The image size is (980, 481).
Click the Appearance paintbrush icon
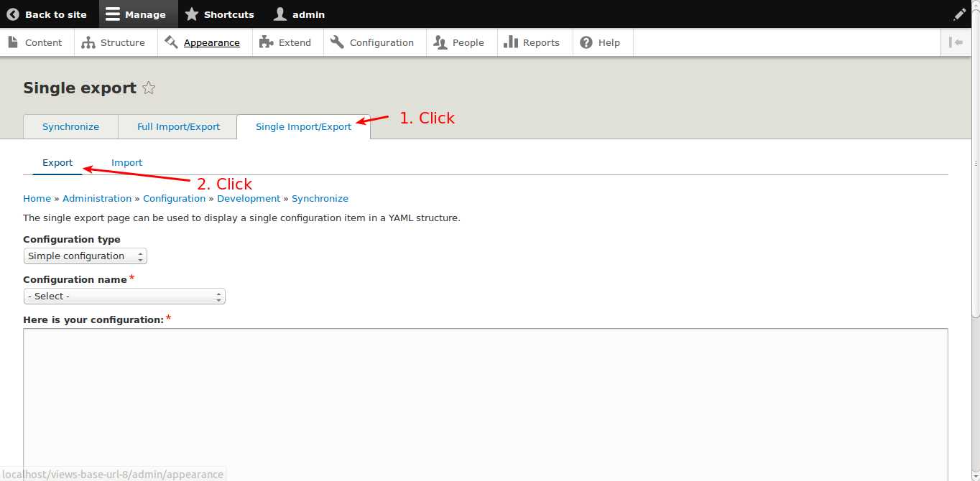[x=172, y=42]
